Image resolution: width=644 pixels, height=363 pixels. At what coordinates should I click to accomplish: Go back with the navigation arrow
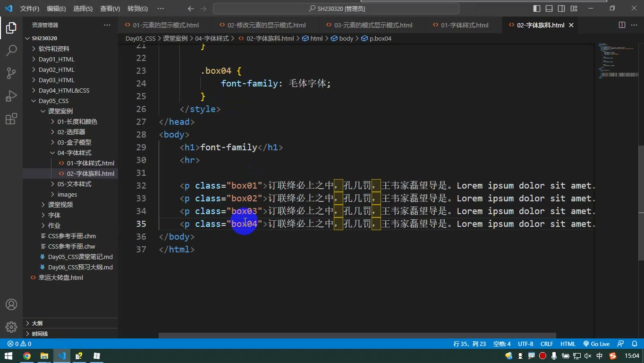click(191, 9)
